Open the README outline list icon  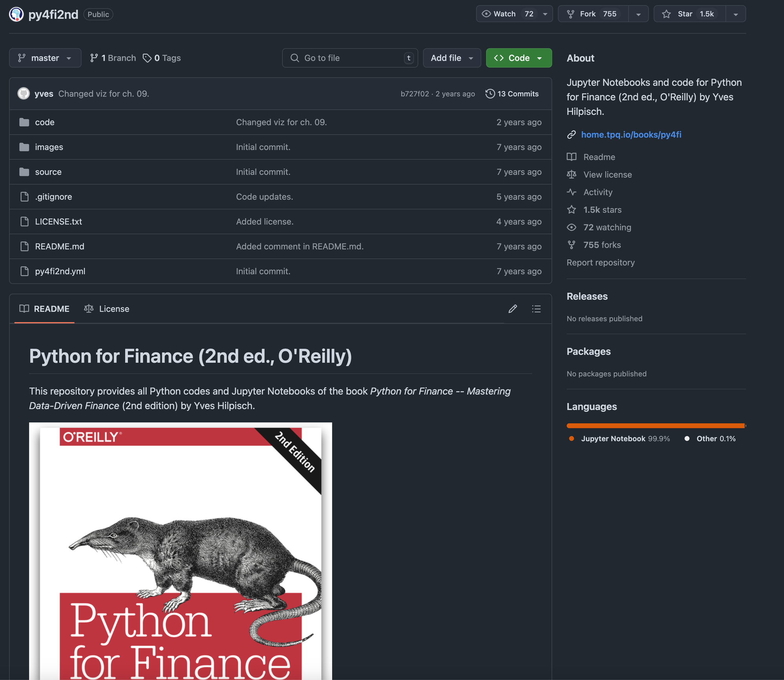tap(536, 309)
